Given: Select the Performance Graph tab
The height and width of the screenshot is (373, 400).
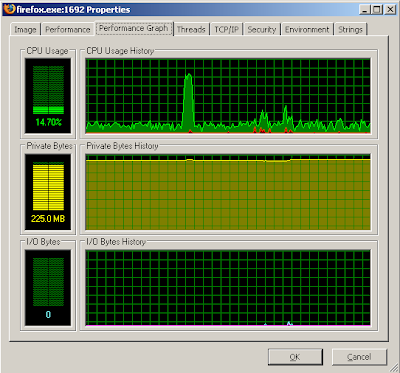Looking at the screenshot, I should pos(134,28).
